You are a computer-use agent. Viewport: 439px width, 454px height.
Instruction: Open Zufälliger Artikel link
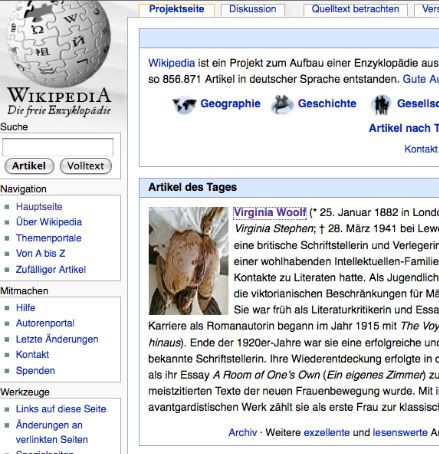tap(51, 269)
